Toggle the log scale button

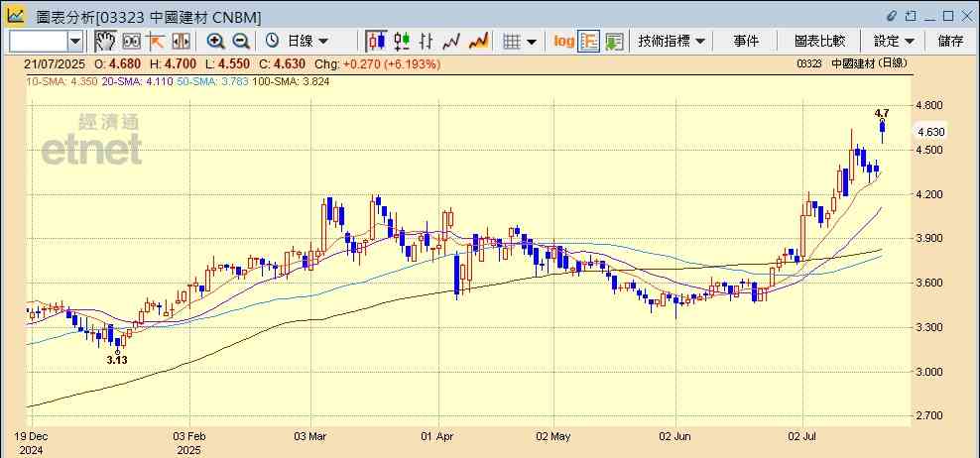[x=563, y=42]
